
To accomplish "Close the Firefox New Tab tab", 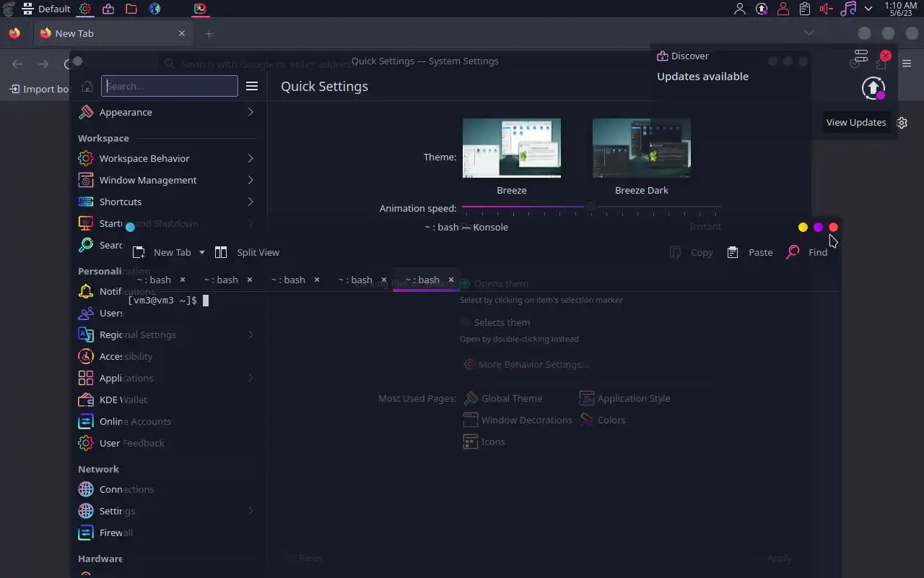I will pos(181,33).
